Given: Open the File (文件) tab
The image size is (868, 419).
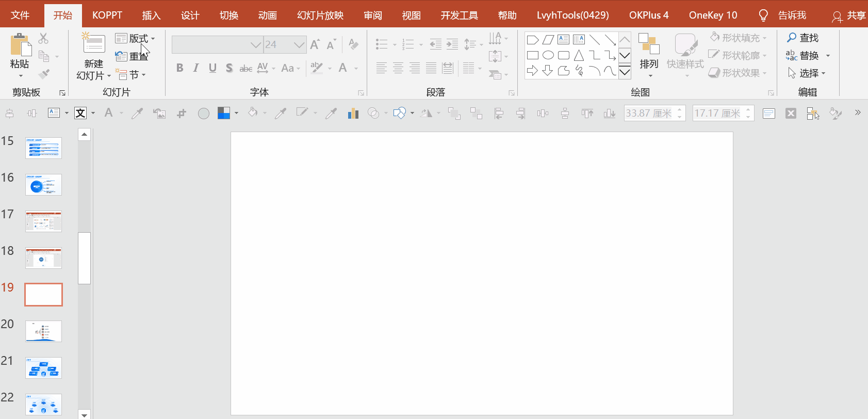Looking at the screenshot, I should tap(20, 15).
